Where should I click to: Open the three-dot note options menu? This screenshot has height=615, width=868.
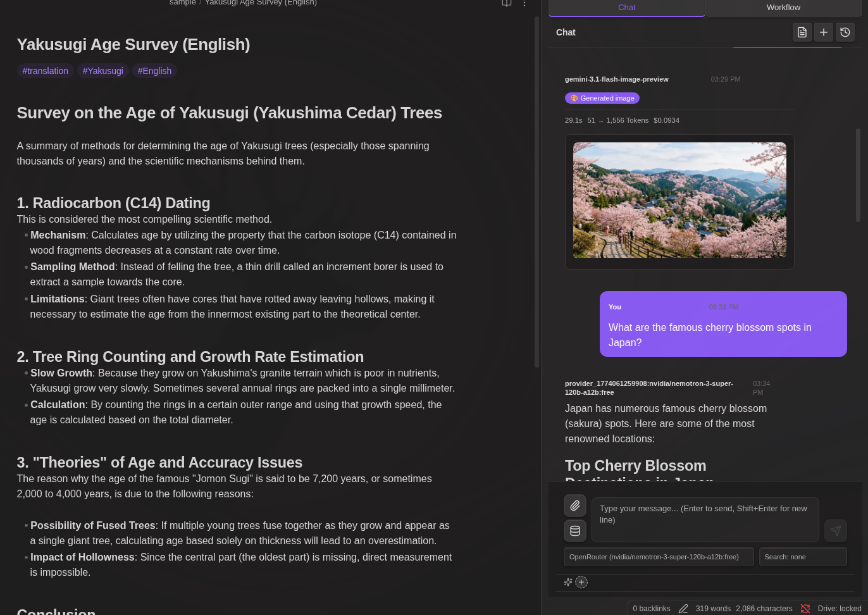tap(524, 4)
